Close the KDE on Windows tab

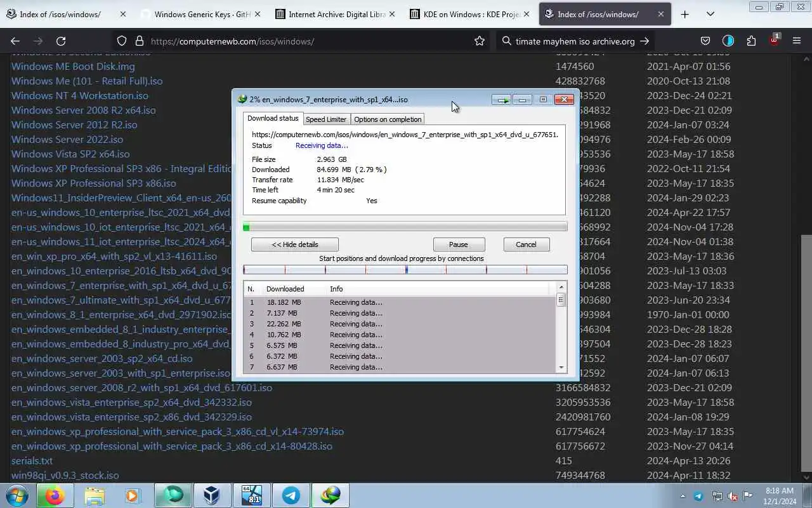[x=526, y=14]
